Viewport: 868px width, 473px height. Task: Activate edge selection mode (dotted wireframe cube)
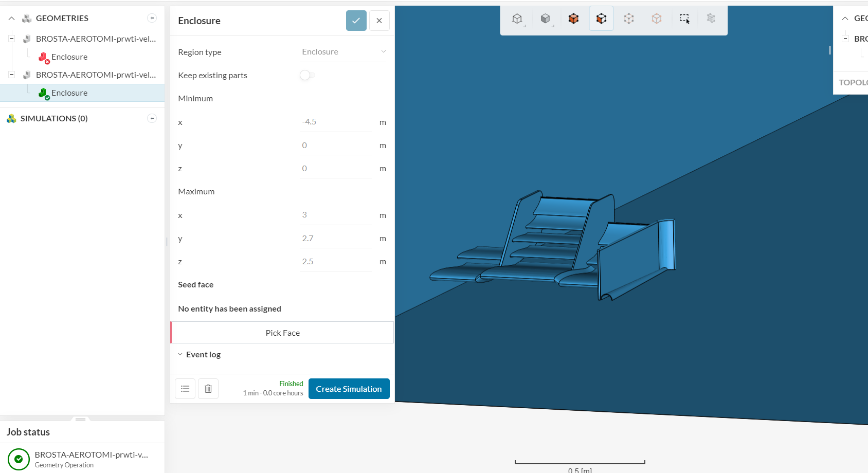(x=629, y=19)
